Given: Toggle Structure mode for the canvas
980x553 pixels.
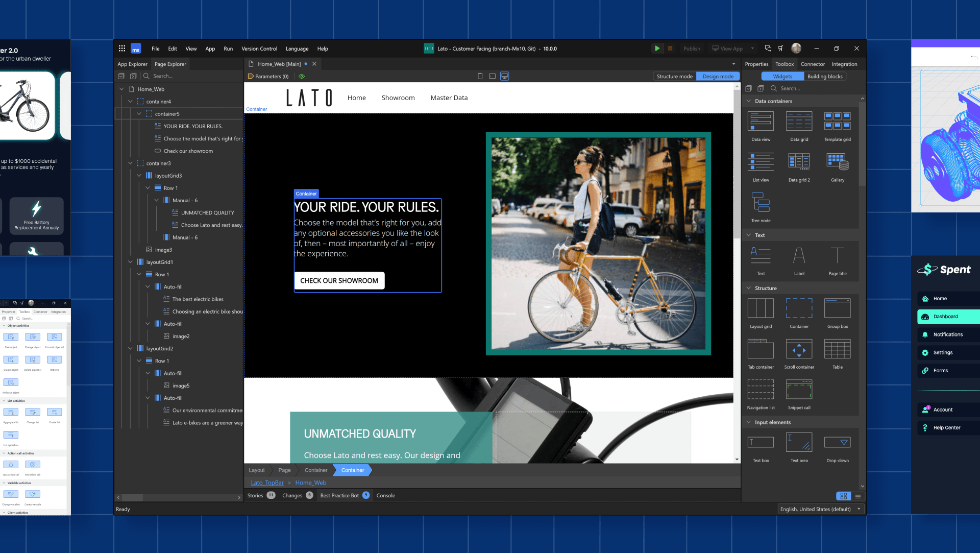Looking at the screenshot, I should click(x=674, y=76).
